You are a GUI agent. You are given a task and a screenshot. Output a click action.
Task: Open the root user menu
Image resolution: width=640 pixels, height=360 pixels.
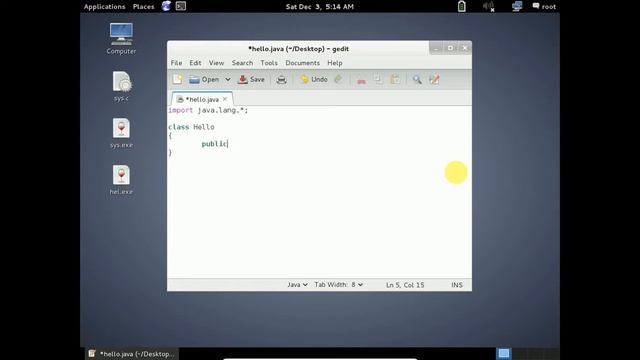click(544, 7)
